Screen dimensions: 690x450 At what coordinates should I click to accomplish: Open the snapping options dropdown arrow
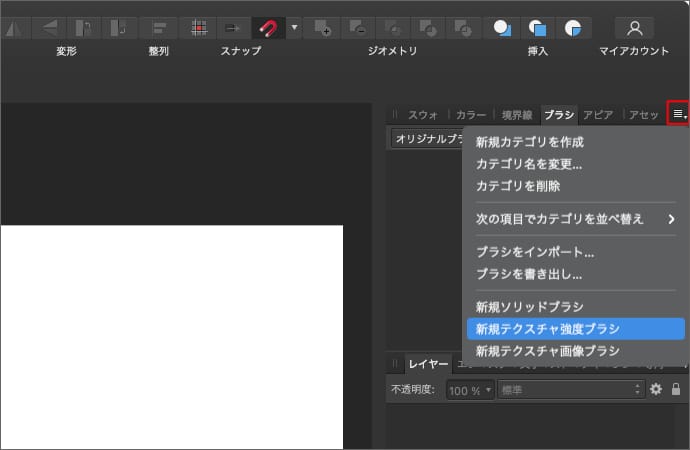tap(294, 27)
